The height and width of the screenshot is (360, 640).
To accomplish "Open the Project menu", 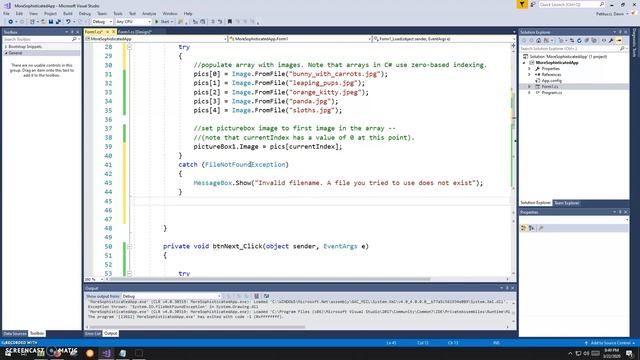I will click(x=50, y=13).
